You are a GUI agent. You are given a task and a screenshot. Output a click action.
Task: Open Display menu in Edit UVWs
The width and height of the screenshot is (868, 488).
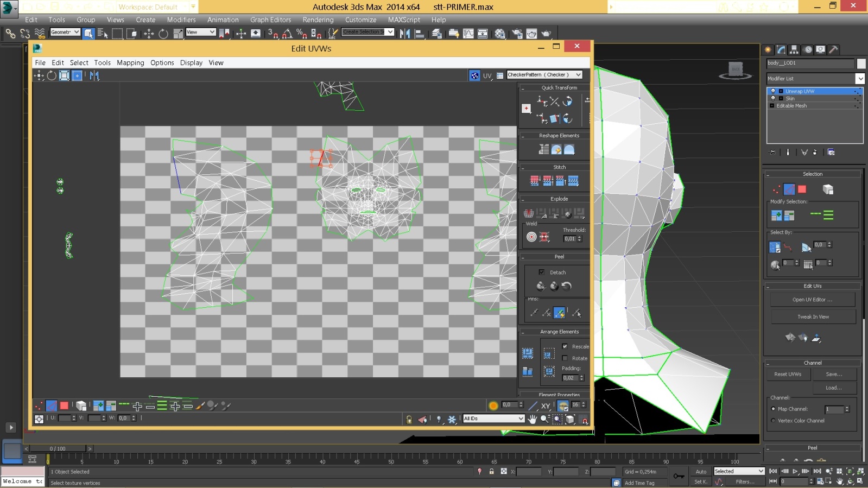coord(191,63)
